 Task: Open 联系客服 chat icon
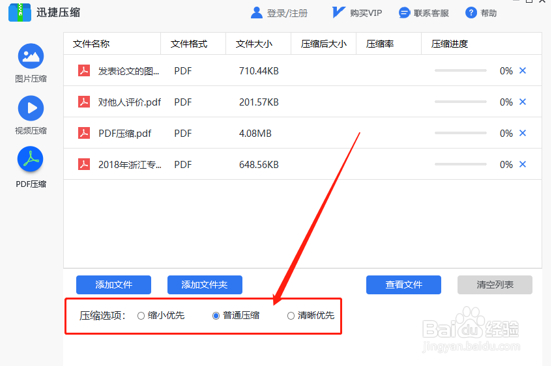coord(404,13)
